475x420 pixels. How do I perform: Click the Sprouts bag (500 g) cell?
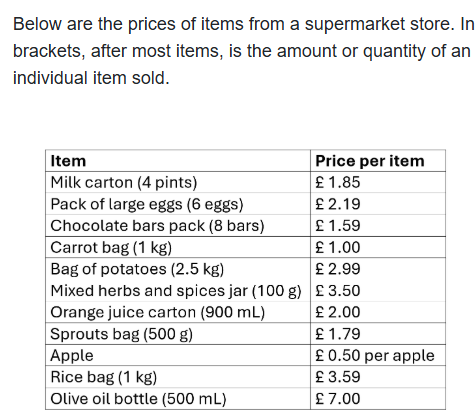click(178, 334)
